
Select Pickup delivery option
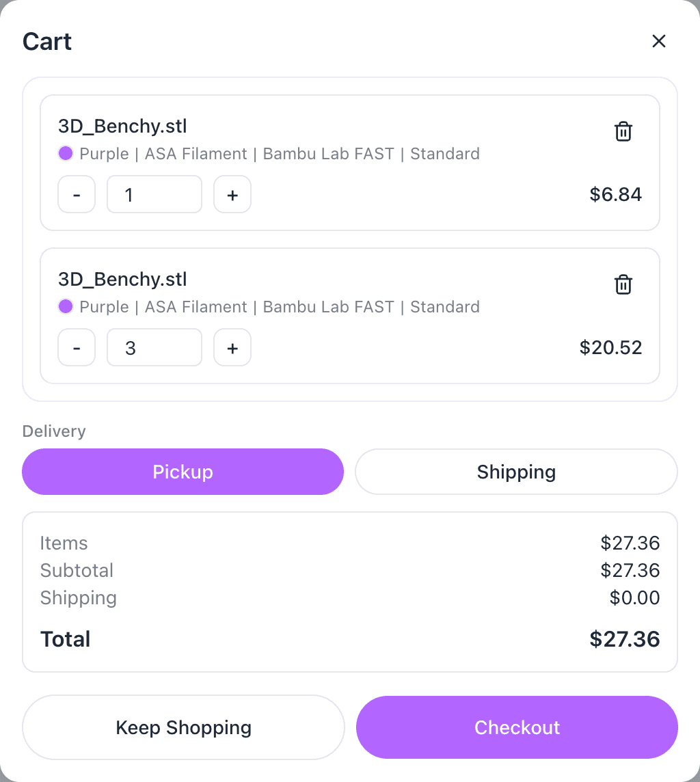pos(183,472)
